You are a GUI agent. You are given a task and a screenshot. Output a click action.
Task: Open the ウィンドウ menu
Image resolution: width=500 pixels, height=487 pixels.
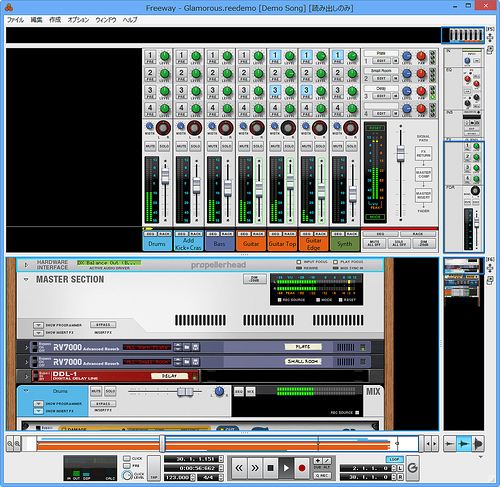pyautogui.click(x=106, y=20)
